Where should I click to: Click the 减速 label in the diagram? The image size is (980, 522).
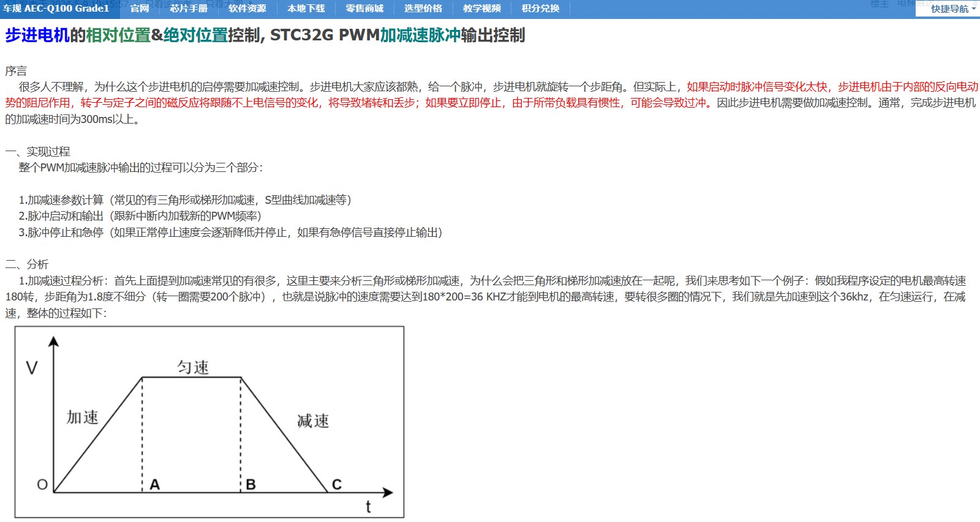point(313,421)
